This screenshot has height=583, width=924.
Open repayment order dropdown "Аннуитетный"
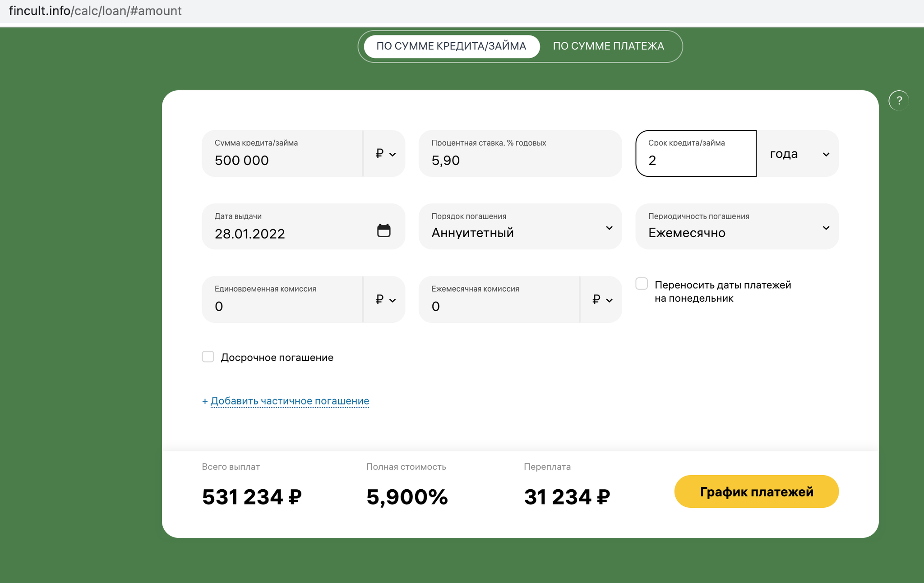coord(520,227)
